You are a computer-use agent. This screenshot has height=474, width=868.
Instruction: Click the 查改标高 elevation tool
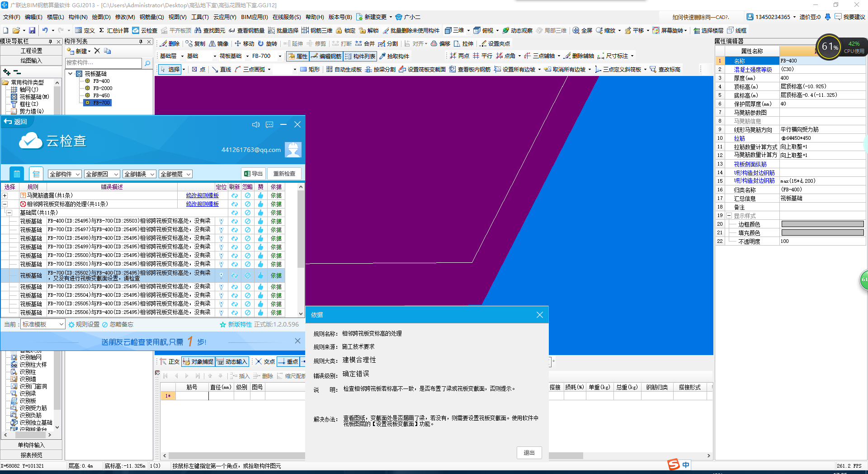(x=665, y=69)
